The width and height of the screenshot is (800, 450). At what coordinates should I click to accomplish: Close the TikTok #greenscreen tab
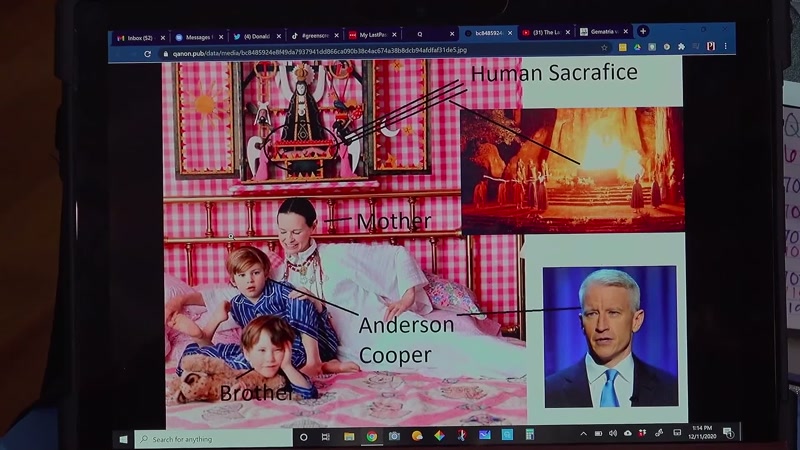pos(336,36)
